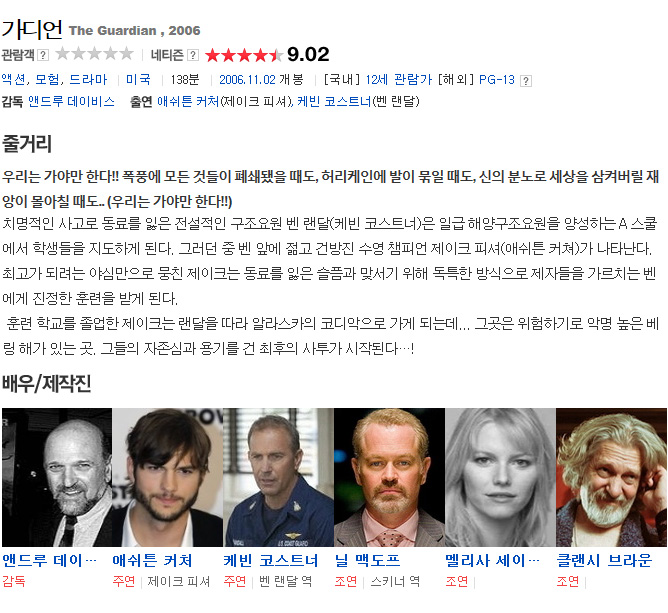Open the 액션 genre link
Viewport: 668px width, 613px height.
click(13, 79)
